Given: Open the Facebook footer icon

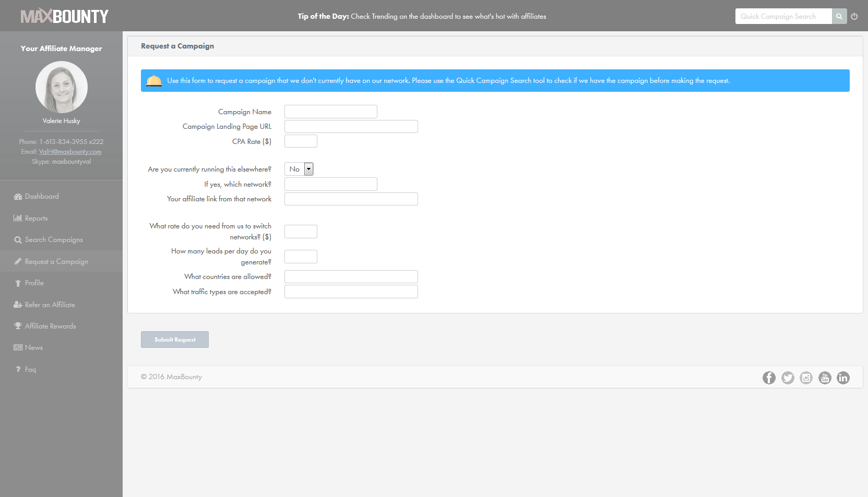Looking at the screenshot, I should tap(769, 378).
